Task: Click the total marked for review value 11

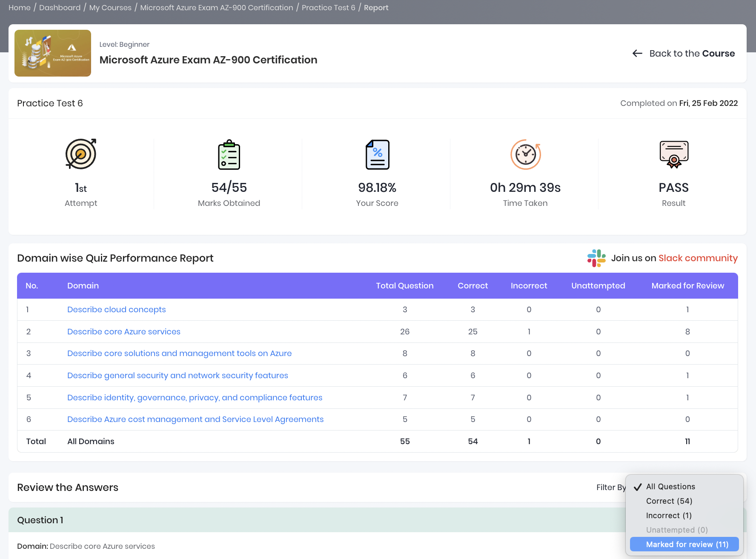Action: click(x=687, y=442)
